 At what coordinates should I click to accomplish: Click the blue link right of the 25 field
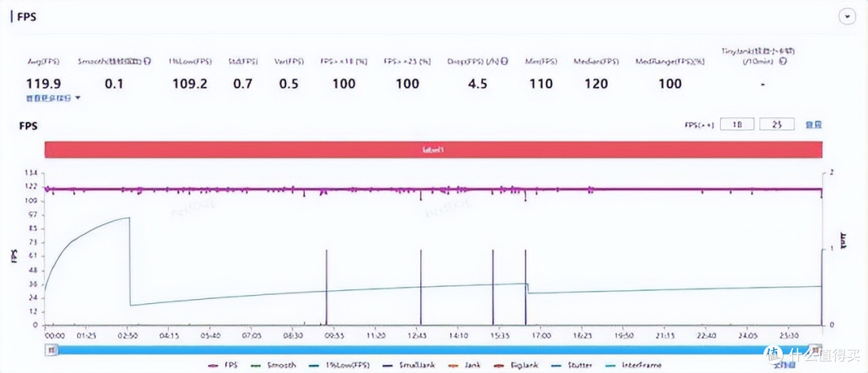point(813,125)
